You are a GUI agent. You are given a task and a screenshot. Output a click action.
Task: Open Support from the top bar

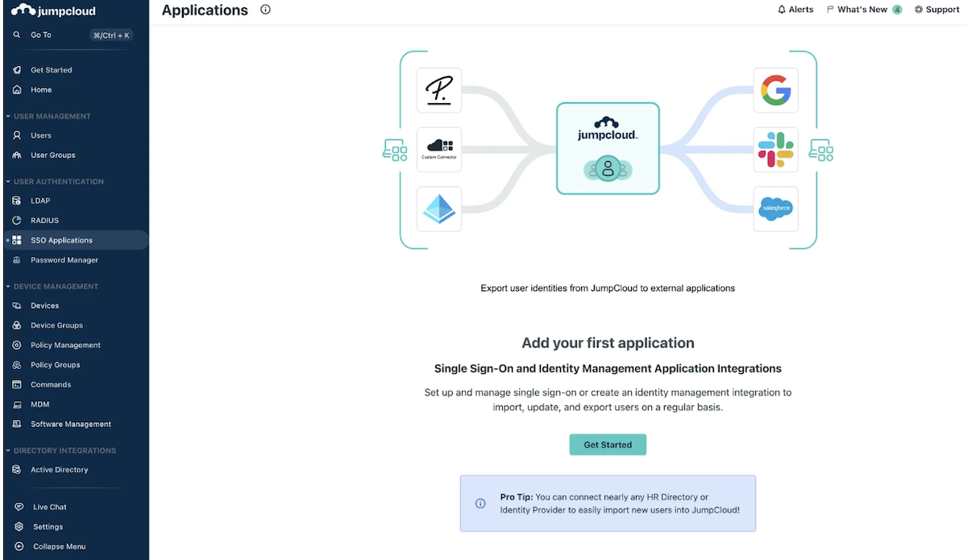click(937, 9)
